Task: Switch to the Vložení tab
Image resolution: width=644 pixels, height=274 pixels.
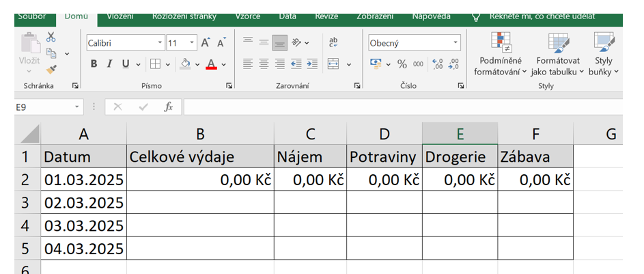Action: click(x=120, y=16)
